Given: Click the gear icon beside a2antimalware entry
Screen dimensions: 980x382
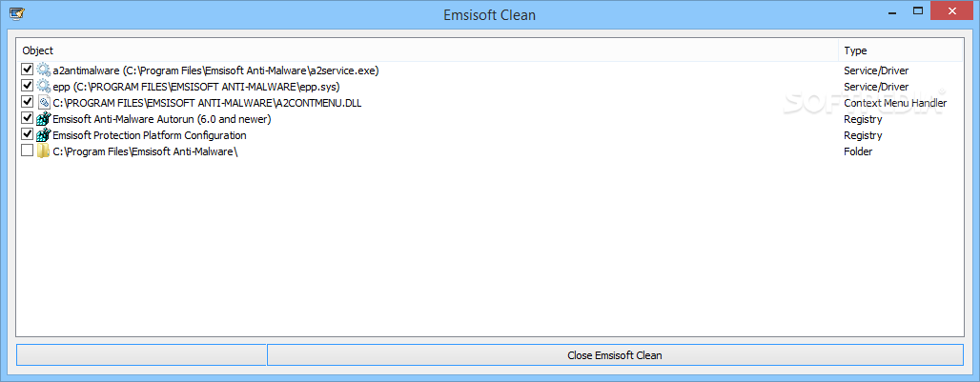Looking at the screenshot, I should coord(43,70).
